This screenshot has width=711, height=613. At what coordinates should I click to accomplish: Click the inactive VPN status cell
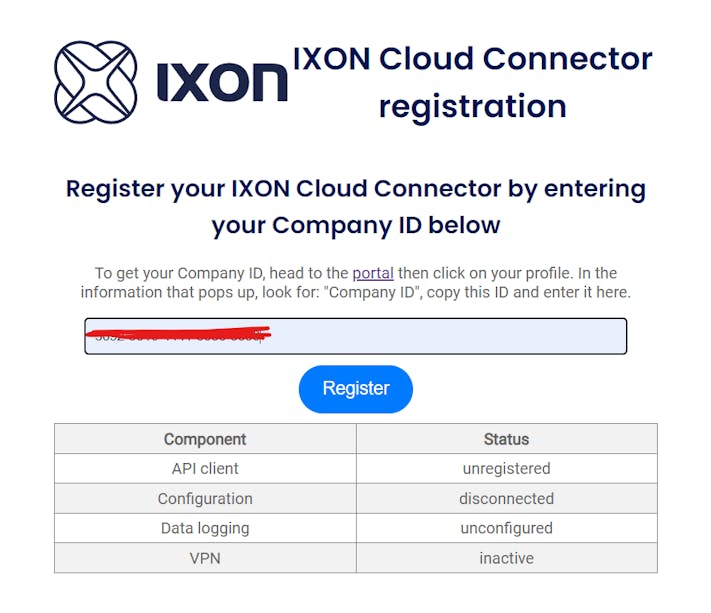click(x=506, y=558)
